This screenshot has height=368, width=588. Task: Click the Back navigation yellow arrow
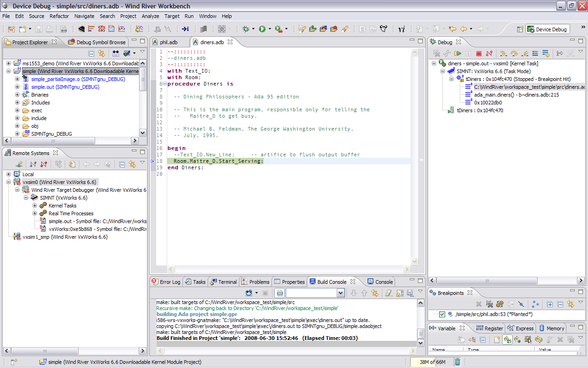pyautogui.click(x=464, y=29)
